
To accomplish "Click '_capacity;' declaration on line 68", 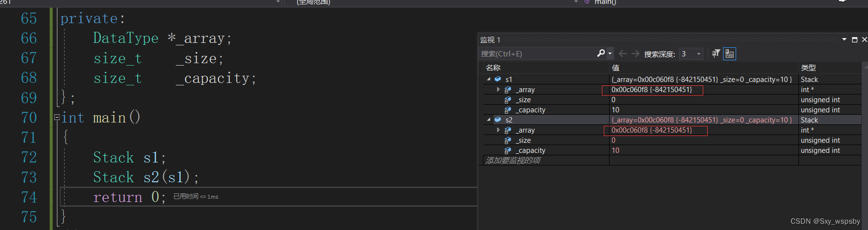I will [x=216, y=78].
